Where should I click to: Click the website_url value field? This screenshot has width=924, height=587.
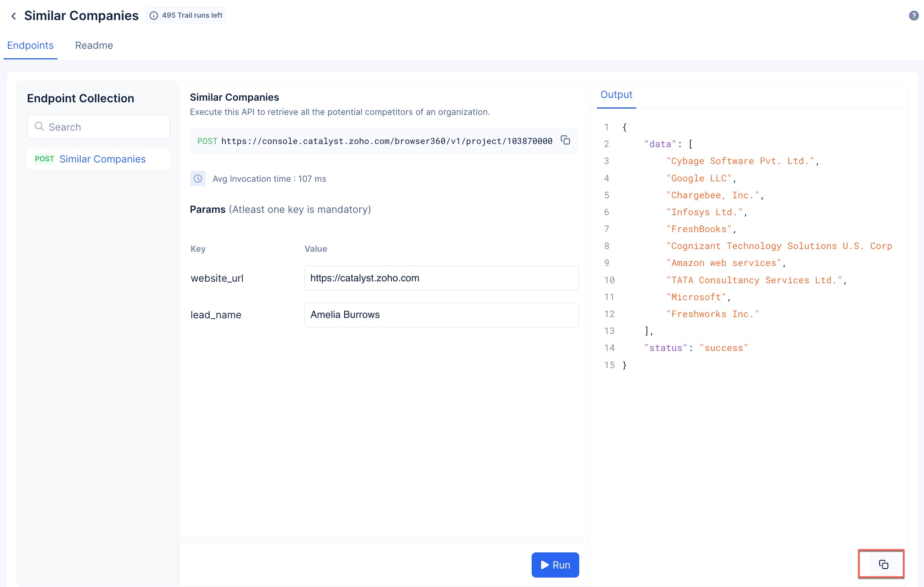(441, 278)
